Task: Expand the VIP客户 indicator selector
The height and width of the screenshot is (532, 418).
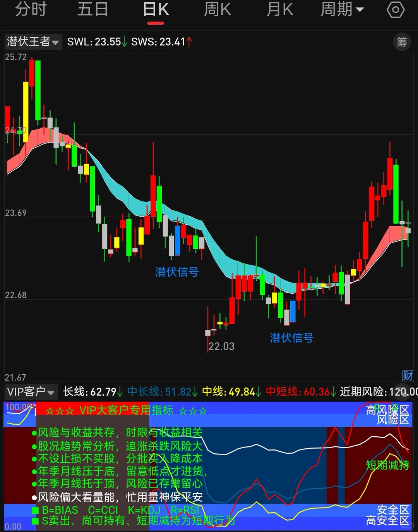Action: 31,392
